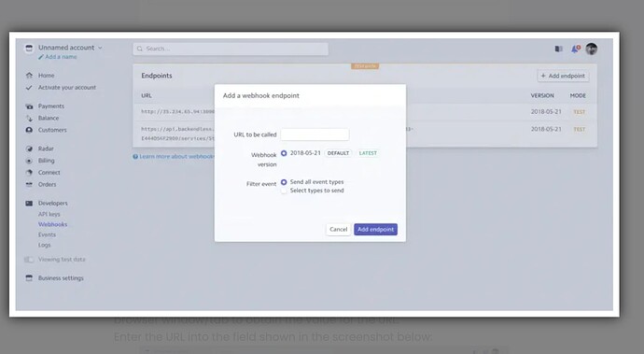Click the account store icon at top left
Viewport: 644px width, 354px height.
point(29,49)
